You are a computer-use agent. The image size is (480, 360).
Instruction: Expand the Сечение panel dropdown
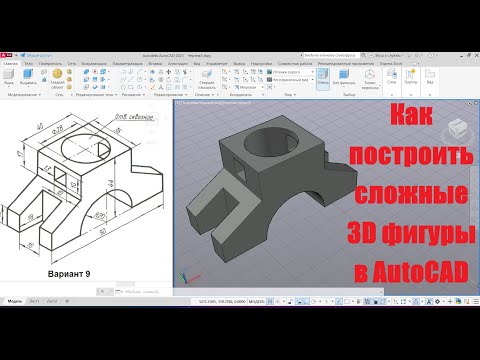[204, 95]
